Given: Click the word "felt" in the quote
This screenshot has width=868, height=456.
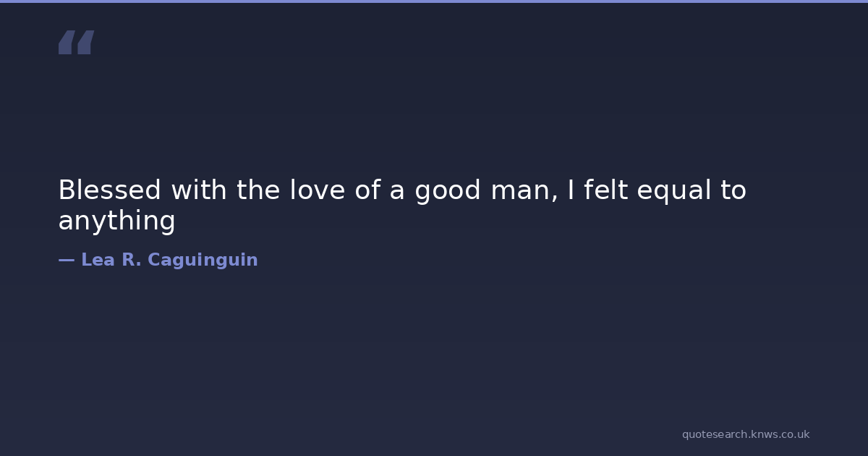Looking at the screenshot, I should click(x=603, y=190).
